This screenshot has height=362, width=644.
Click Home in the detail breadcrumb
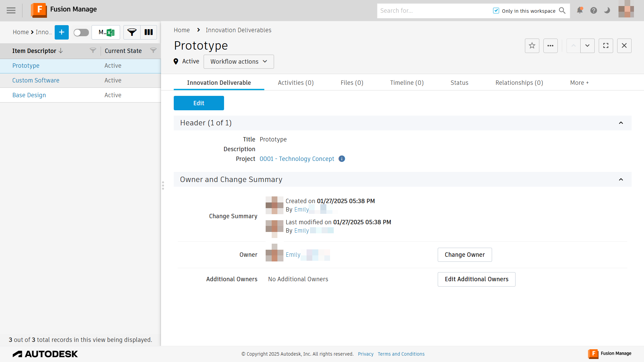click(182, 30)
